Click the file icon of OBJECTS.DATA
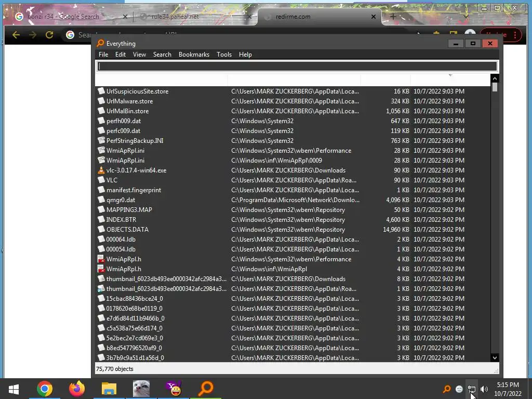 (101, 229)
